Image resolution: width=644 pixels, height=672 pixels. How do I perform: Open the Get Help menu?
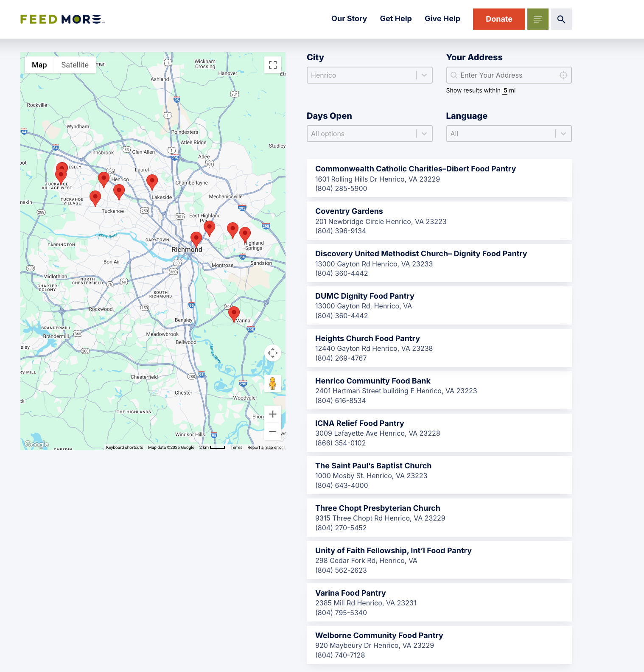tap(395, 19)
